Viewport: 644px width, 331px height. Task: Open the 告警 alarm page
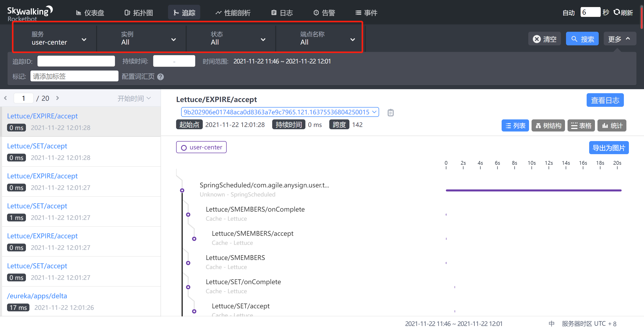(x=325, y=12)
